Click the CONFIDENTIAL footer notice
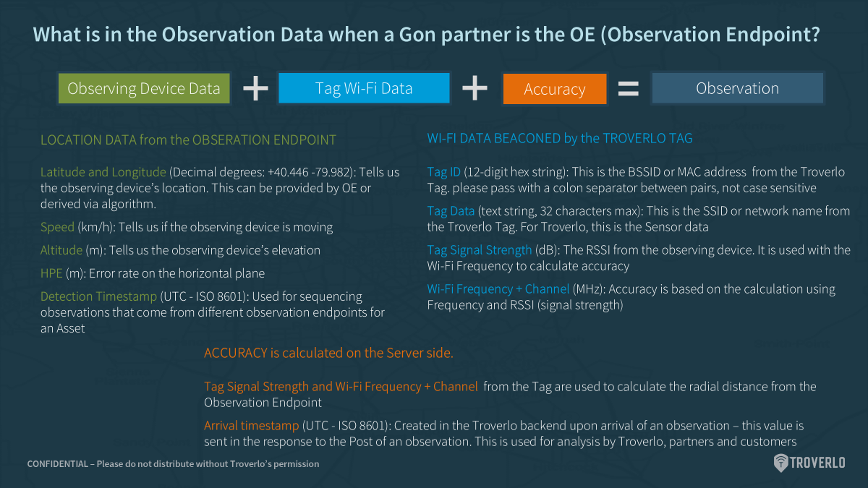 tap(173, 463)
